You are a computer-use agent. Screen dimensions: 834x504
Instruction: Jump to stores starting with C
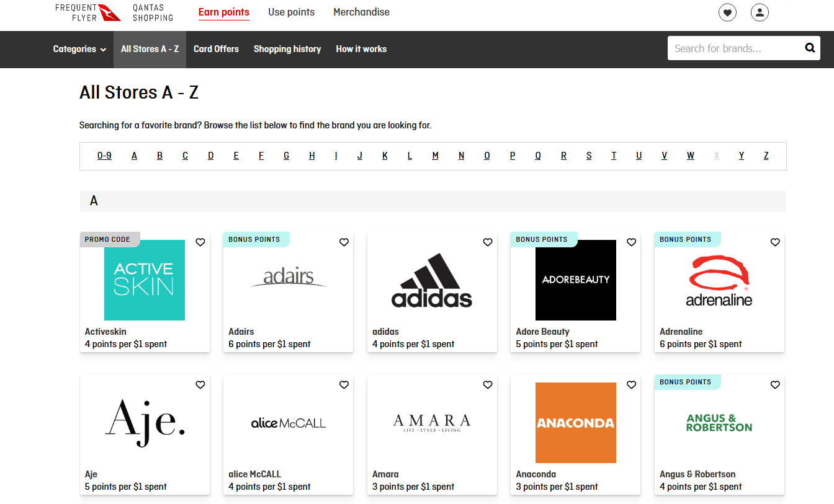click(185, 156)
